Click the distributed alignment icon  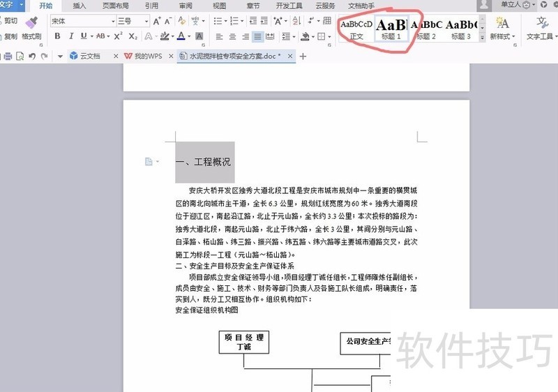tap(270, 36)
